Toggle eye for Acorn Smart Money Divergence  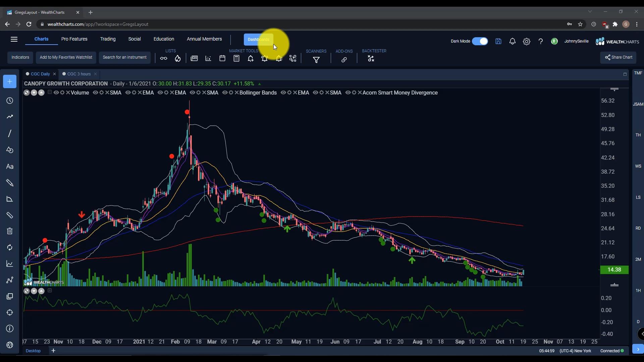348,93
